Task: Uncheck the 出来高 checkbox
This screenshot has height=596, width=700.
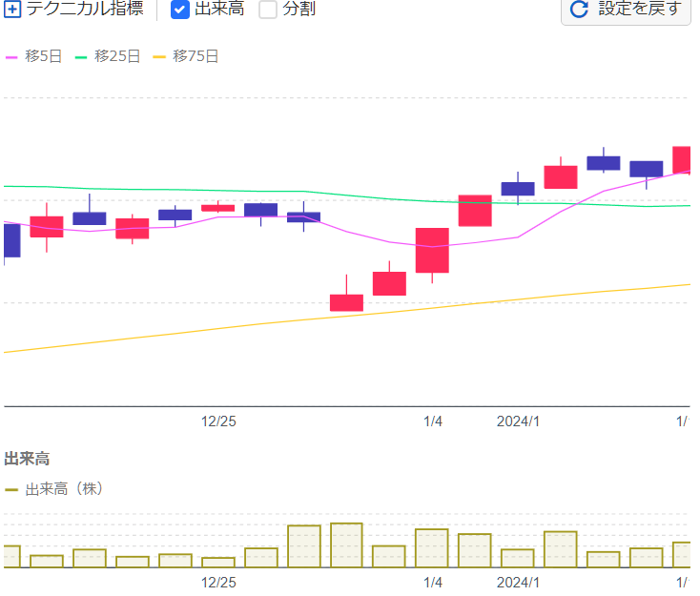Action: coord(180,10)
